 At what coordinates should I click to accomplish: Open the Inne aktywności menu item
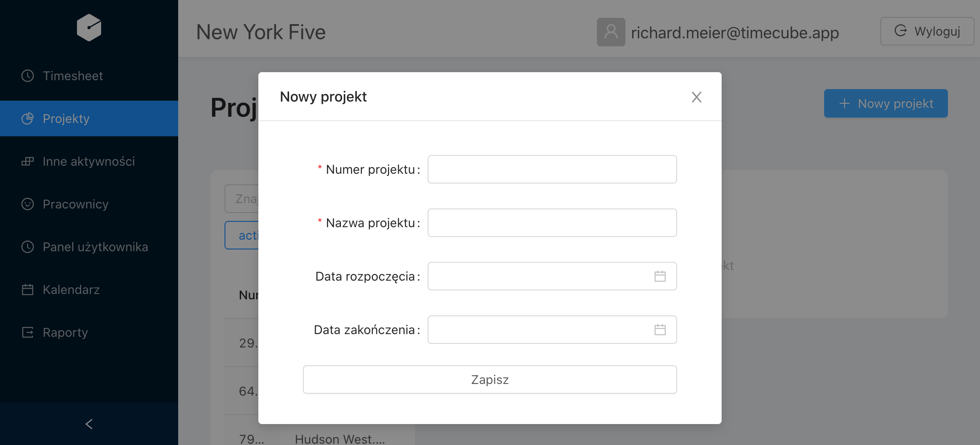click(x=89, y=161)
